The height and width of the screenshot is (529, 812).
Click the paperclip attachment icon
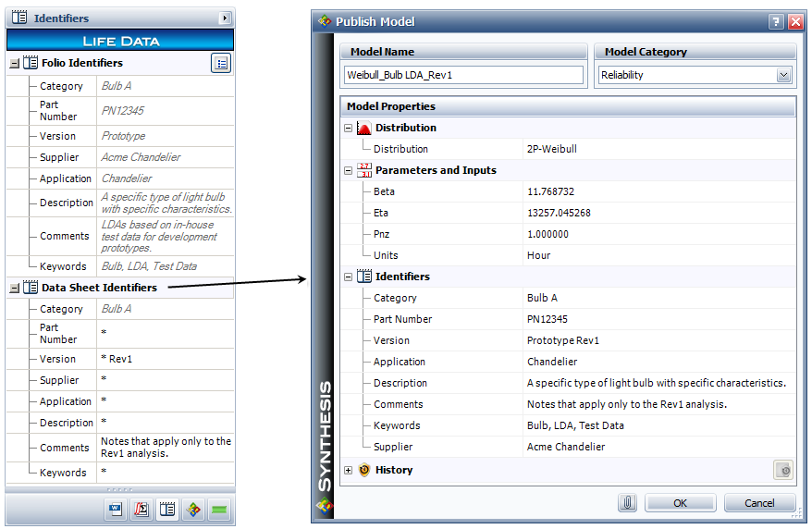click(x=628, y=503)
